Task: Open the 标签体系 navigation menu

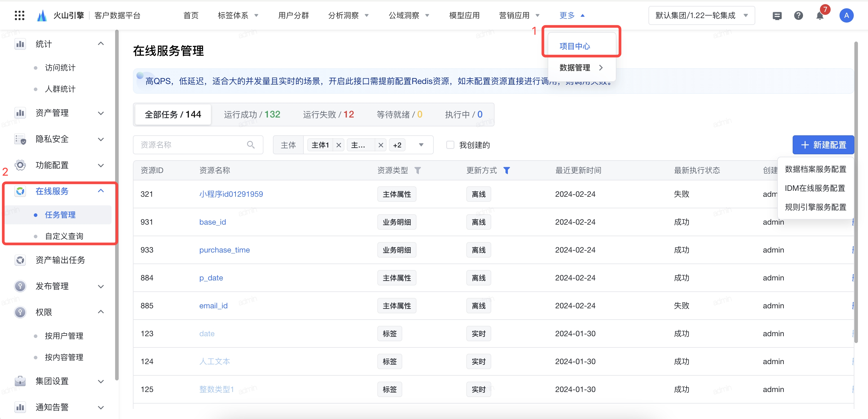Action: pyautogui.click(x=238, y=15)
